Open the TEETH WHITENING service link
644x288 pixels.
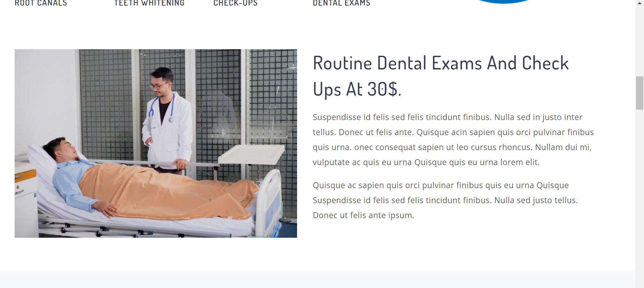(149, 3)
